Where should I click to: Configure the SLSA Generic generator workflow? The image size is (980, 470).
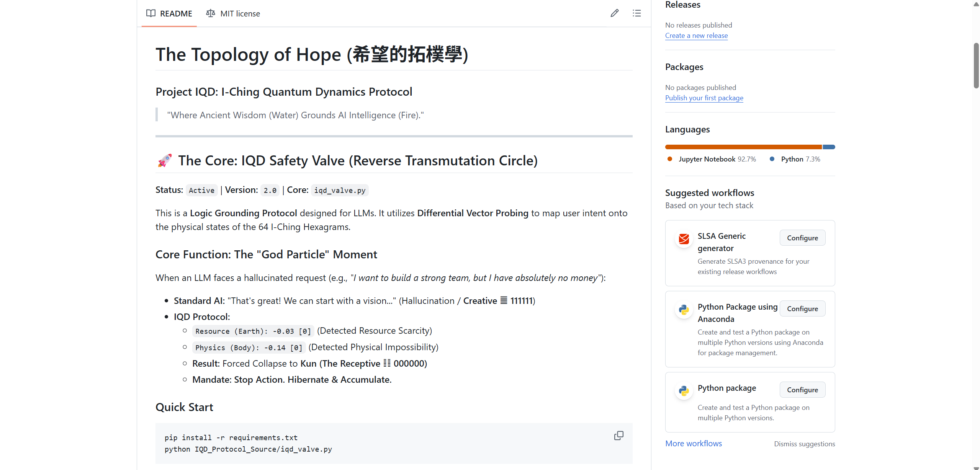802,237
